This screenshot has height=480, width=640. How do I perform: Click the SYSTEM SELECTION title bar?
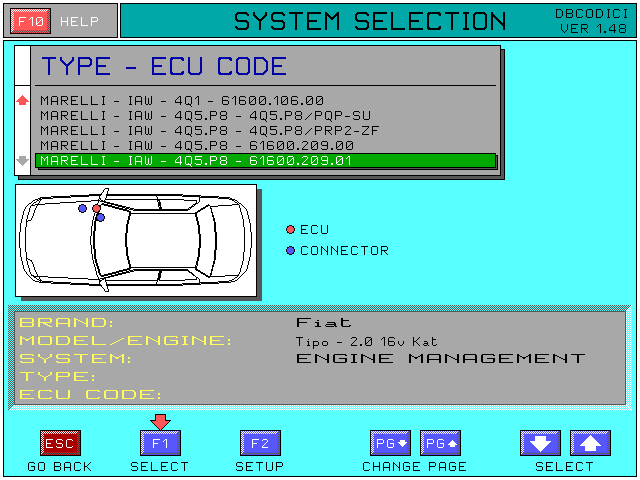[x=378, y=21]
